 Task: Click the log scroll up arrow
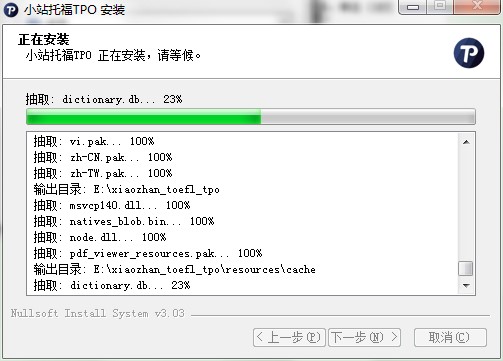(466, 142)
